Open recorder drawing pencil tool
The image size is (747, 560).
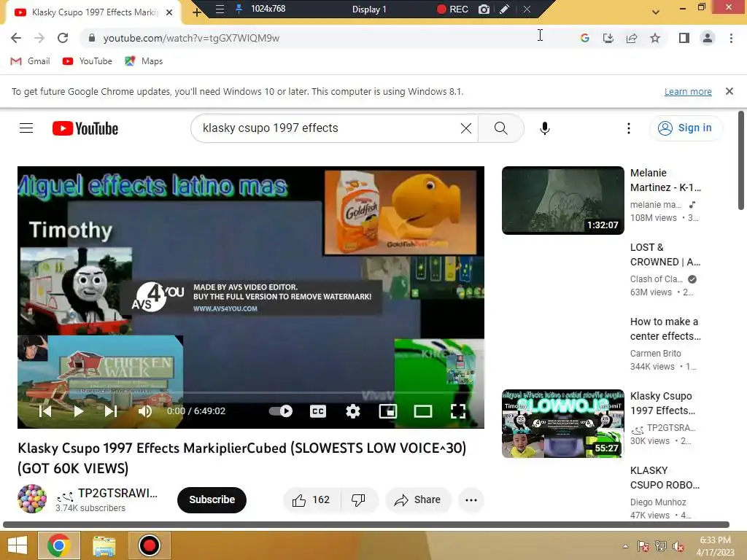[504, 9]
